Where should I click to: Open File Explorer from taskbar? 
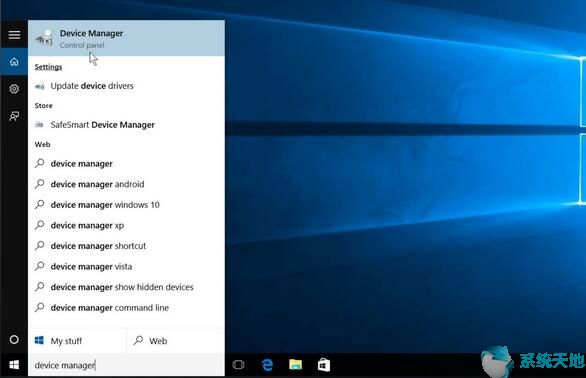click(x=295, y=365)
